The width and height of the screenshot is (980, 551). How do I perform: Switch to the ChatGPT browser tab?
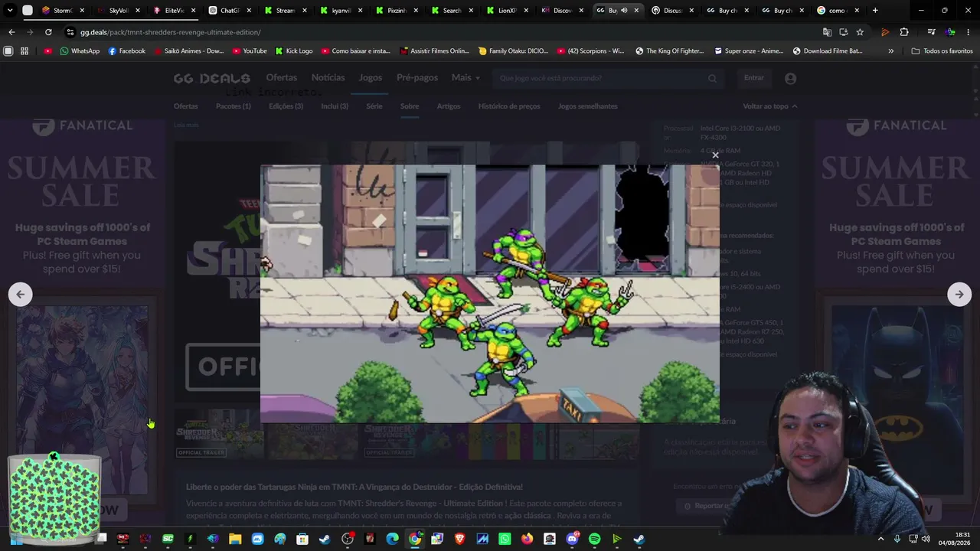[x=229, y=11]
